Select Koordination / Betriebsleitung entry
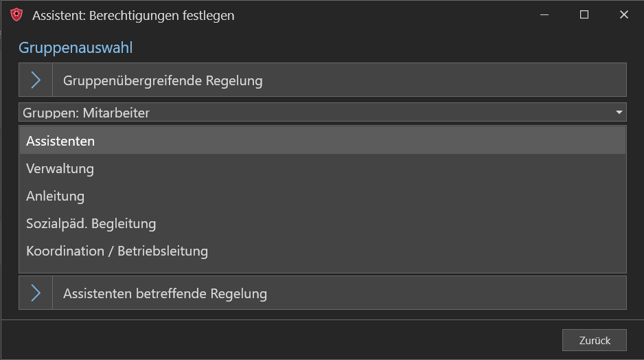Image resolution: width=644 pixels, height=360 pixels. tap(323, 251)
